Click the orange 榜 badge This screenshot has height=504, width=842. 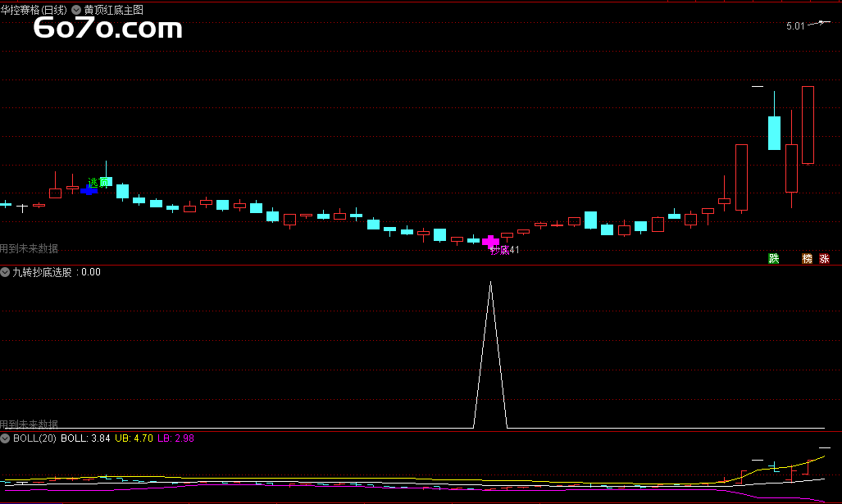pyautogui.click(x=807, y=259)
